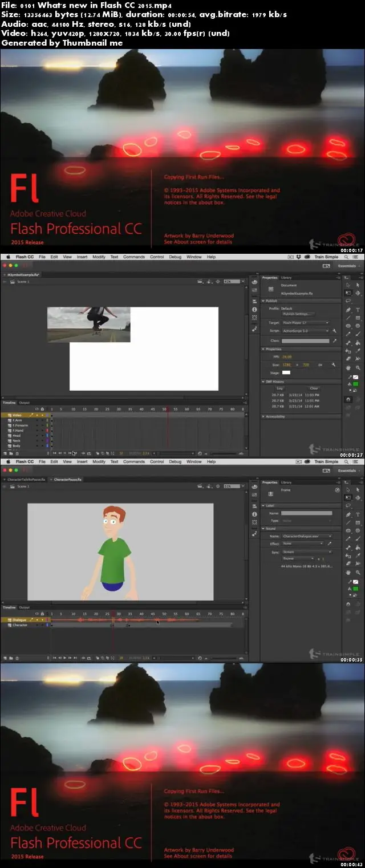
Task: Open Commands menu in IKSymbolExample window
Action: [x=134, y=257]
